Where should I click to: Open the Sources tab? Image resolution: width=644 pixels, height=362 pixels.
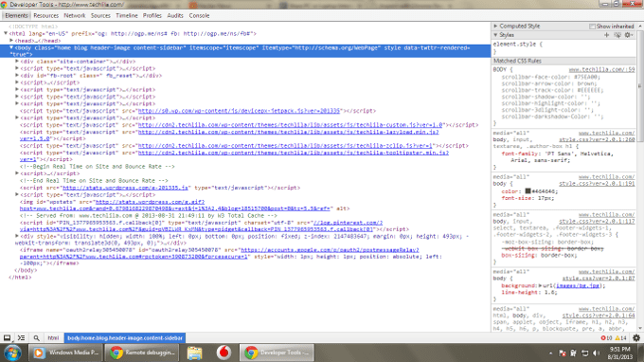point(100,15)
